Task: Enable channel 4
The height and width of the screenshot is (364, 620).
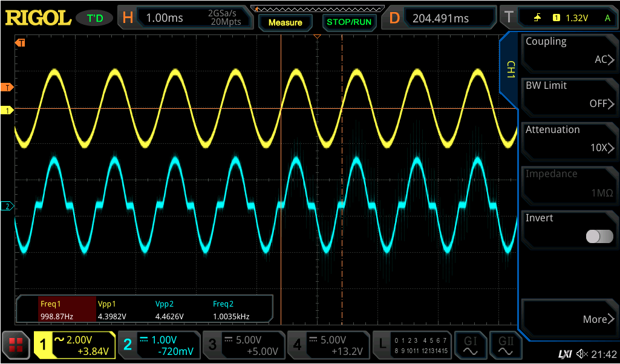Action: point(327,345)
